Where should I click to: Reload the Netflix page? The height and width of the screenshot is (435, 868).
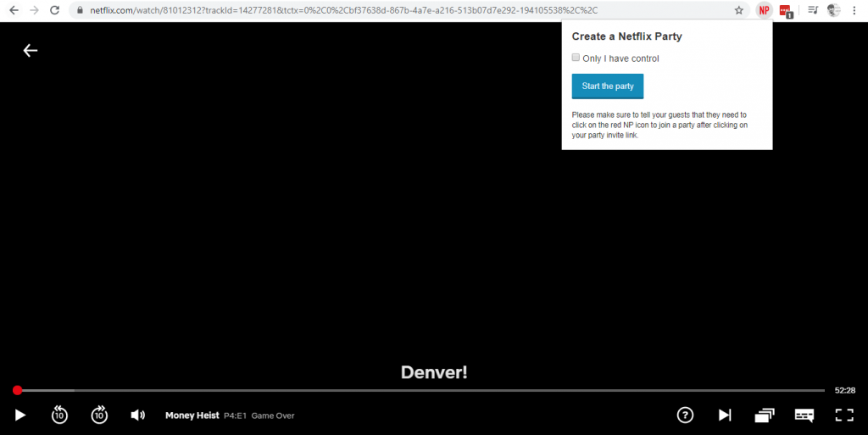tap(54, 10)
